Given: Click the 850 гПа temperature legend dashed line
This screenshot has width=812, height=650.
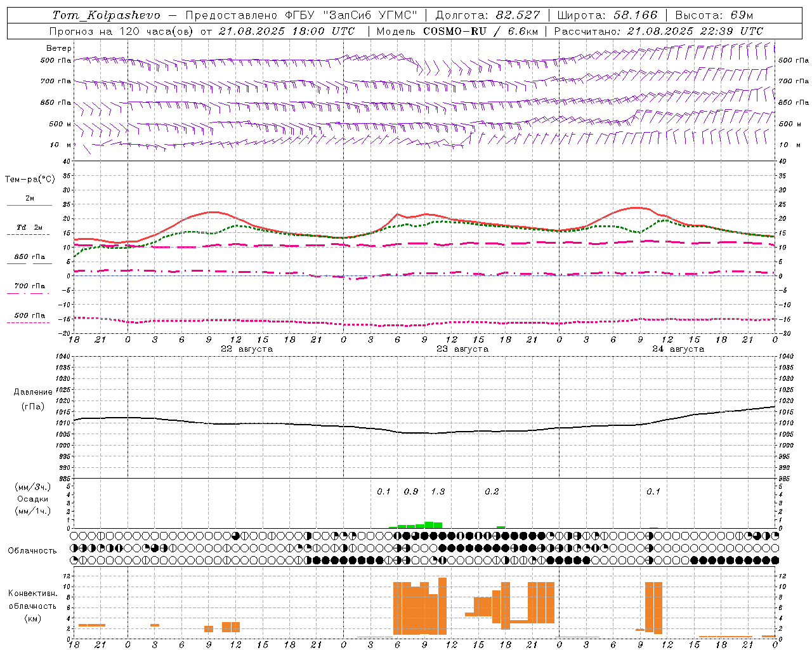Looking at the screenshot, I should [28, 263].
